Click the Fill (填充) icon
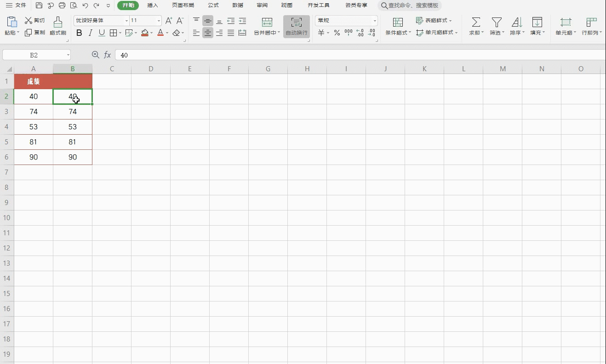The width and height of the screenshot is (606, 364). [537, 22]
